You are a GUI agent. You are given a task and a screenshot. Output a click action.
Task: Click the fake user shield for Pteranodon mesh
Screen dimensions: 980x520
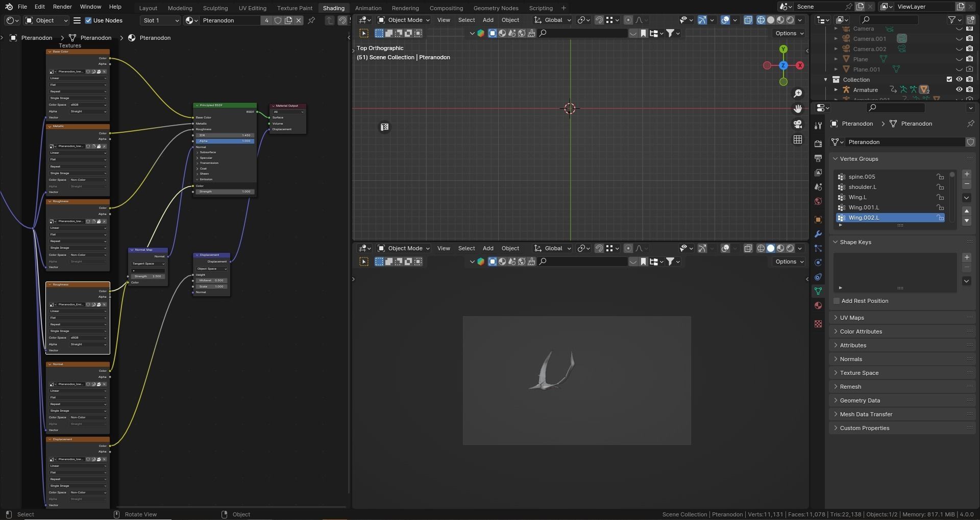[970, 142]
